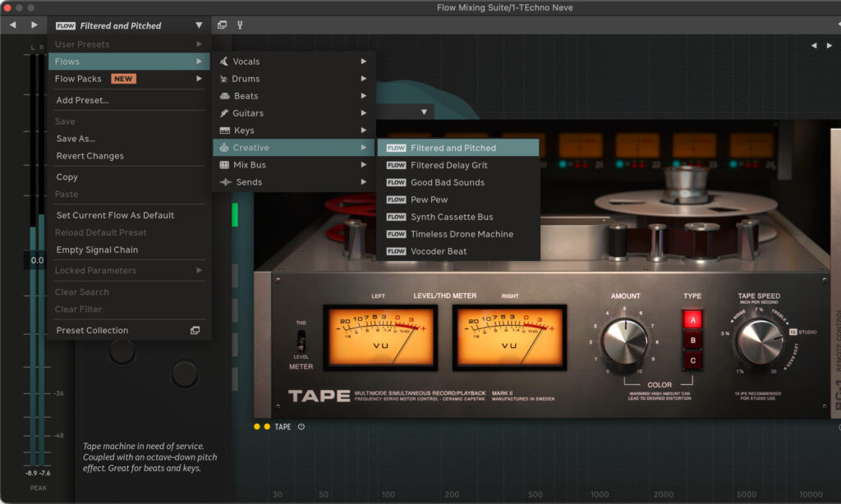Image resolution: width=841 pixels, height=504 pixels.
Task: Open the dropdown arrow behind the Guitars submenu
Action: pyautogui.click(x=424, y=112)
